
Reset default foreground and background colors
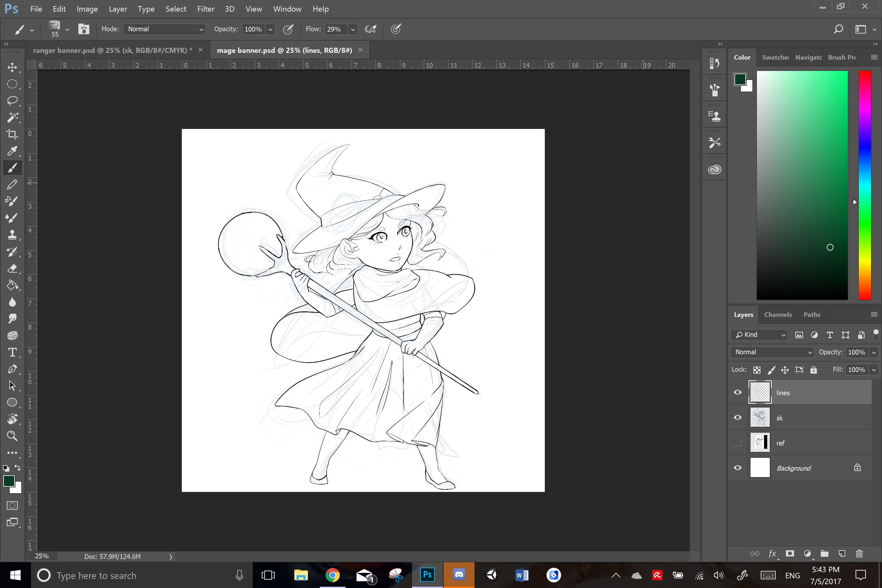[x=6, y=468]
